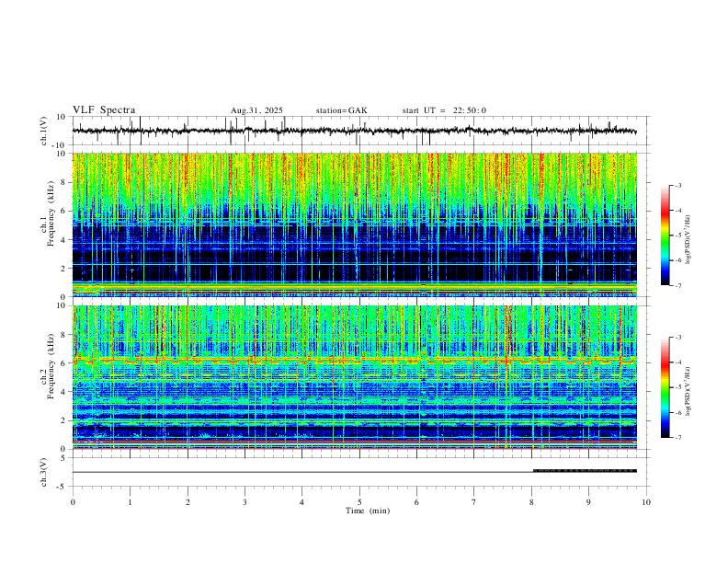Image resolution: width=728 pixels, height=563 pixels.
Task: Click the ch.1 voltage waveform trace panel
Action: coord(361,131)
